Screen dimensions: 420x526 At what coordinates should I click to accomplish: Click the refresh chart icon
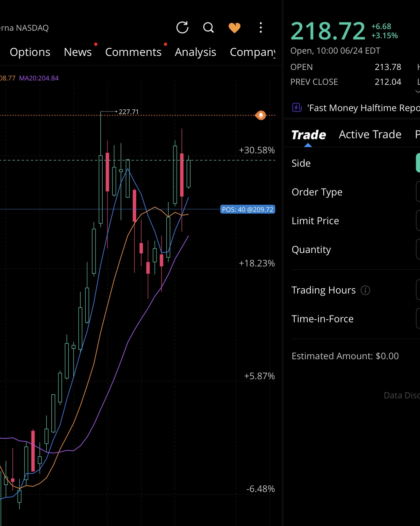(182, 28)
